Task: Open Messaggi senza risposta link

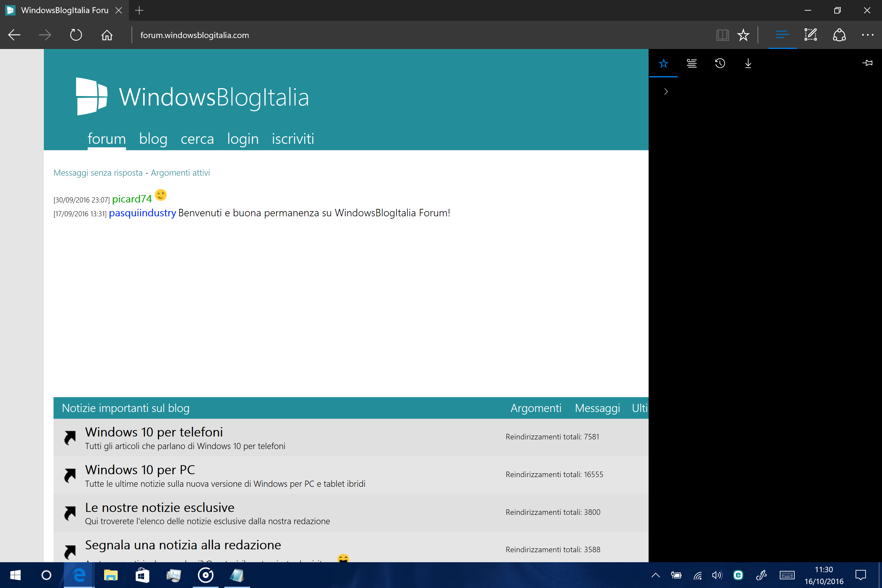Action: point(98,173)
